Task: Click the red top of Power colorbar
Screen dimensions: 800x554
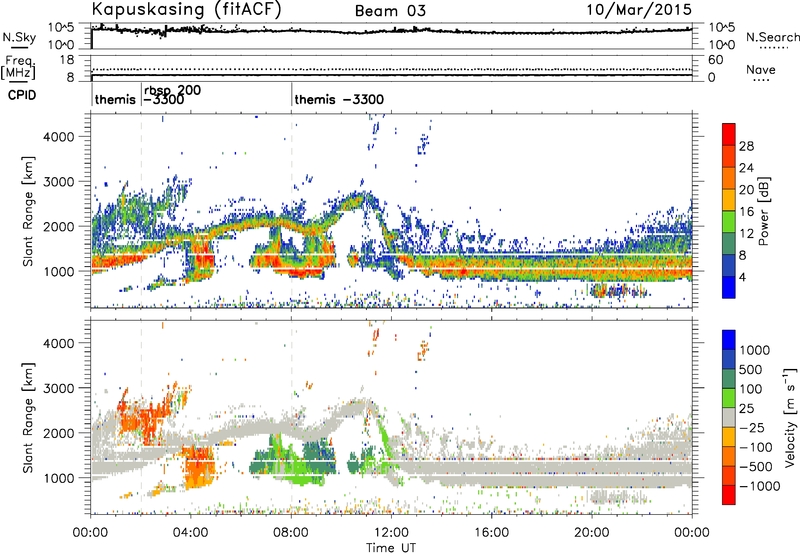Action: (729, 134)
